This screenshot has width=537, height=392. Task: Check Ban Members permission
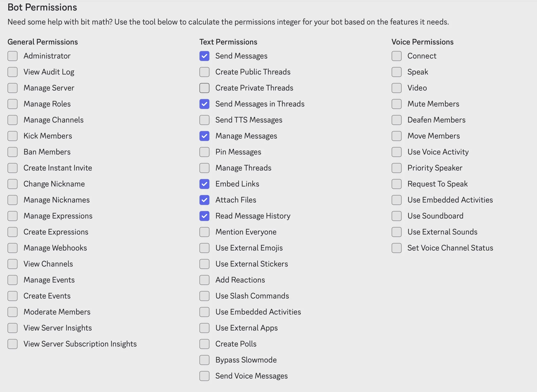point(13,152)
